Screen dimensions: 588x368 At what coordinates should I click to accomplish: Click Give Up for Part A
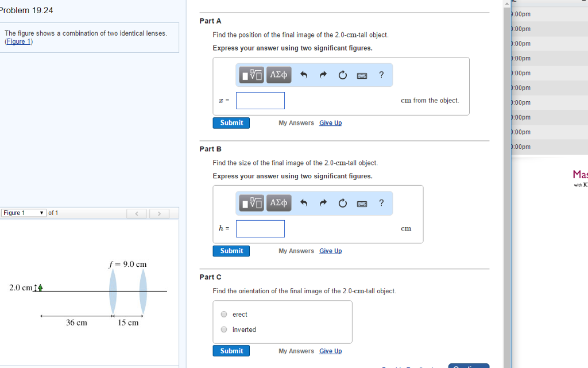(330, 122)
